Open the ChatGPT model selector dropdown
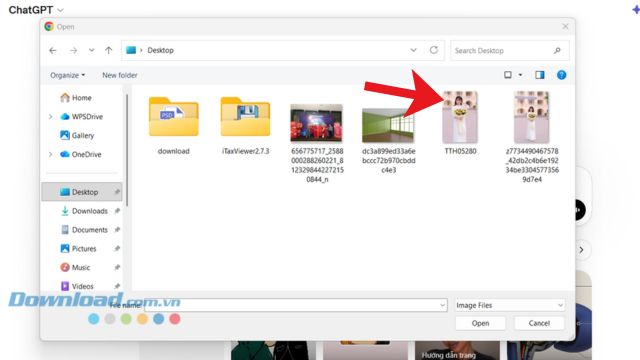The height and width of the screenshot is (360, 640). (36, 10)
